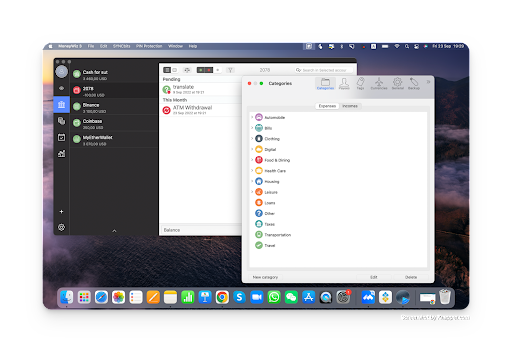Click the user profile avatar
The width and height of the screenshot is (512, 363).
point(61,72)
